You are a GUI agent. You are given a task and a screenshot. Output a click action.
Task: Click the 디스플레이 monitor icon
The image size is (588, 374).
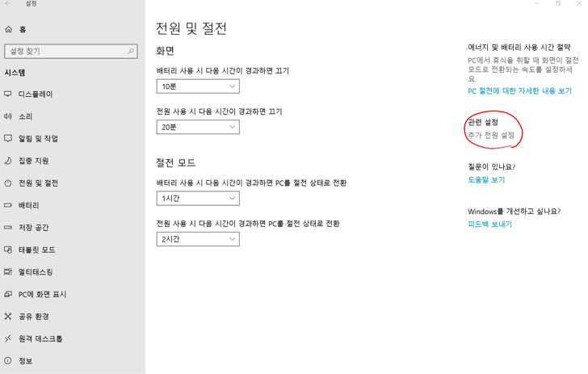pyautogui.click(x=8, y=94)
